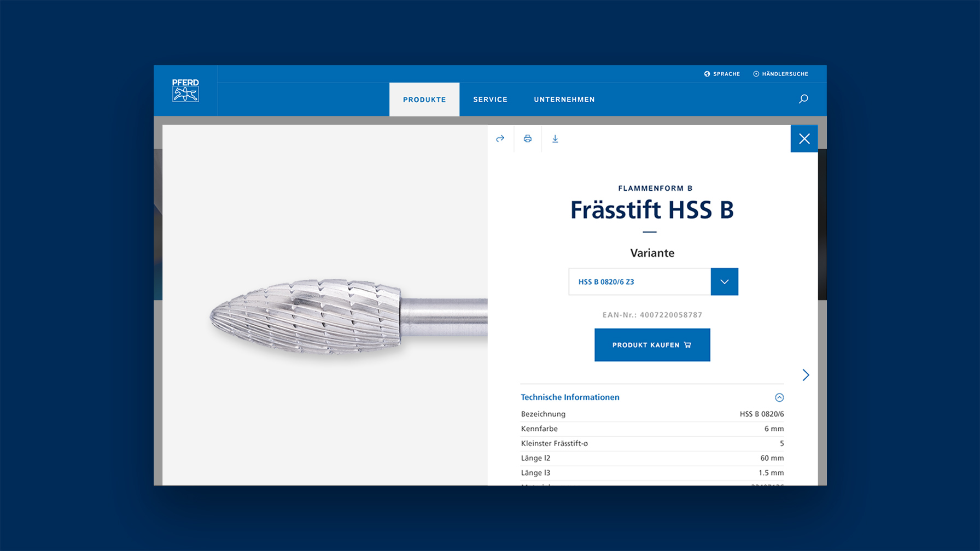Click the 60 mm value

tap(772, 458)
